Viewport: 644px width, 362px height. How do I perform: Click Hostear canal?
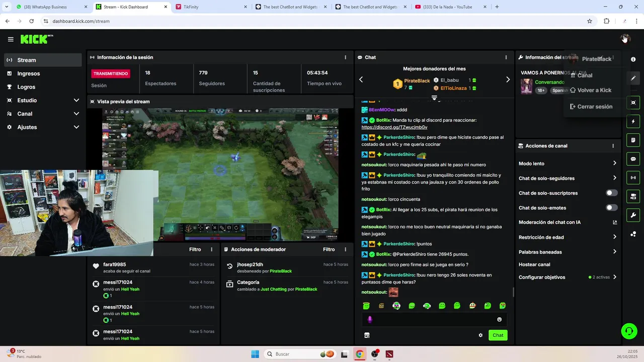tap(534, 264)
